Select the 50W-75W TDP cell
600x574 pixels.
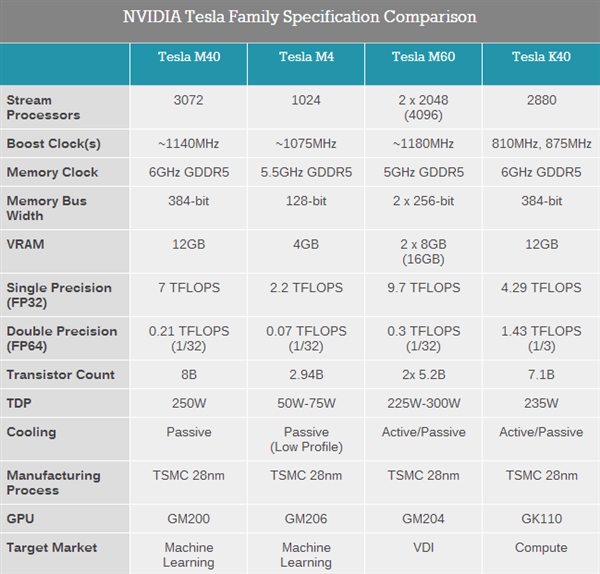306,404
